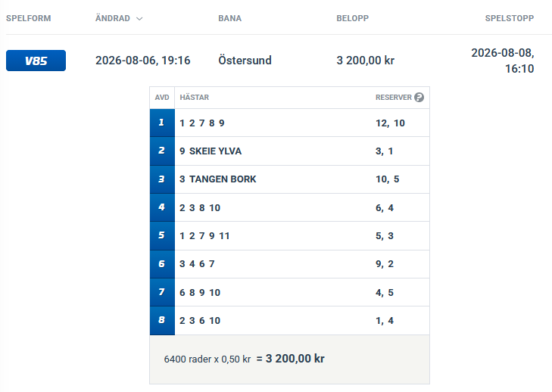Sort by the Ändrad column header
552x392 pixels.
[113, 18]
